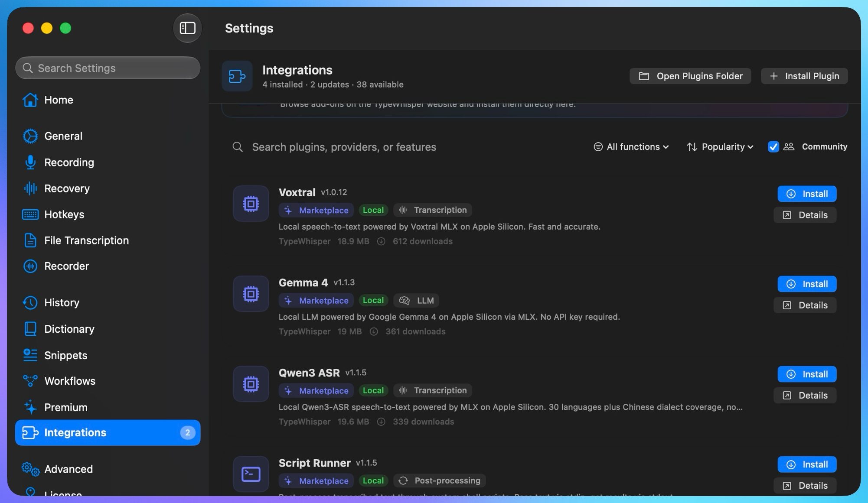Image resolution: width=868 pixels, height=503 pixels.
Task: Install the Qwen3 ASR plugin
Action: tap(807, 374)
